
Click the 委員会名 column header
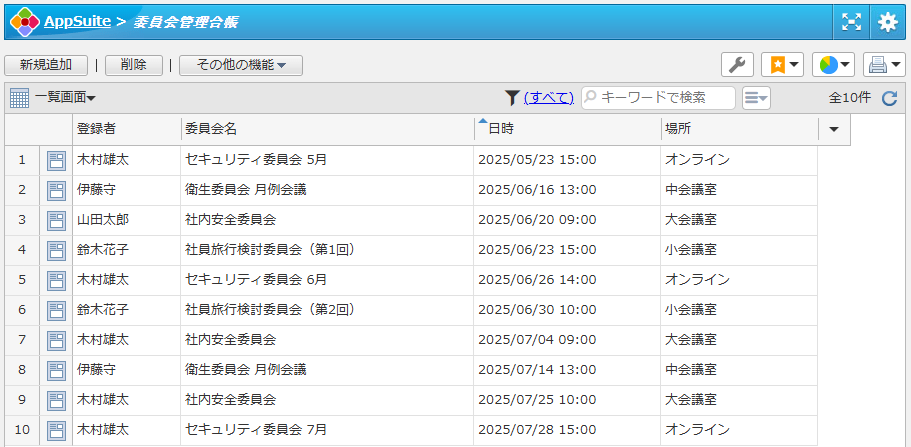pos(326,130)
